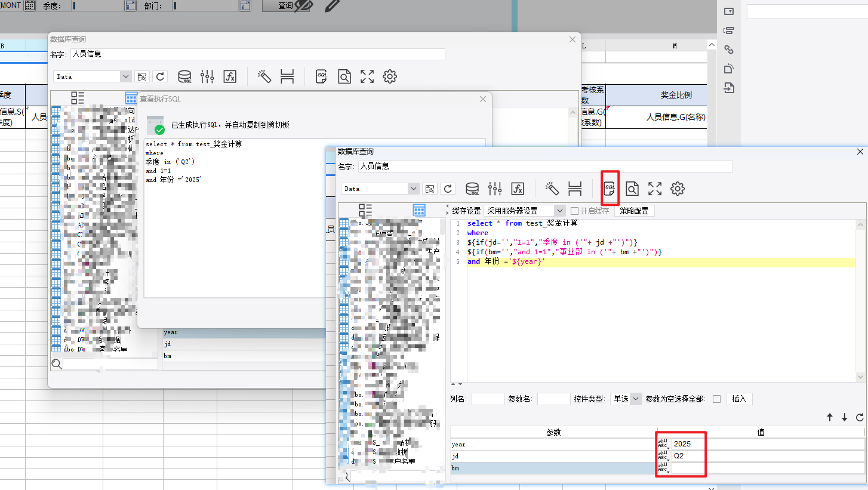Click refresh icon above the parameter table
868x490 pixels.
(x=860, y=418)
